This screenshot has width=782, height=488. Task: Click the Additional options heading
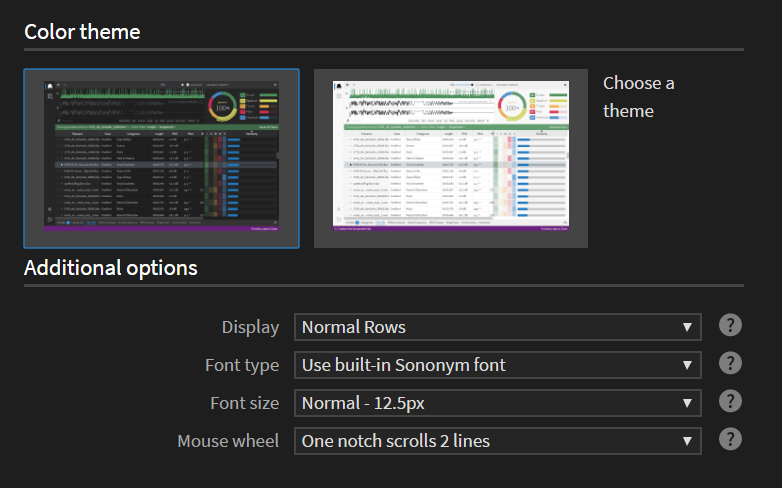coord(111,268)
